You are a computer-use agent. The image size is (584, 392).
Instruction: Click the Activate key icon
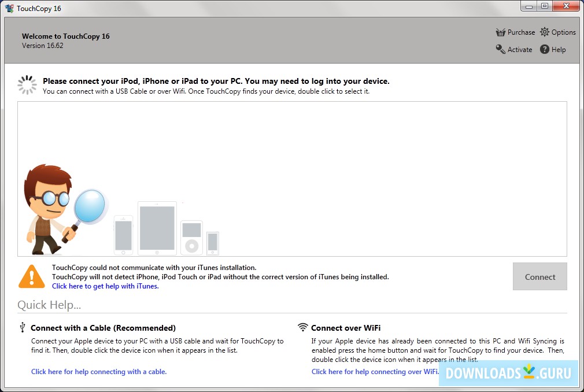(501, 49)
